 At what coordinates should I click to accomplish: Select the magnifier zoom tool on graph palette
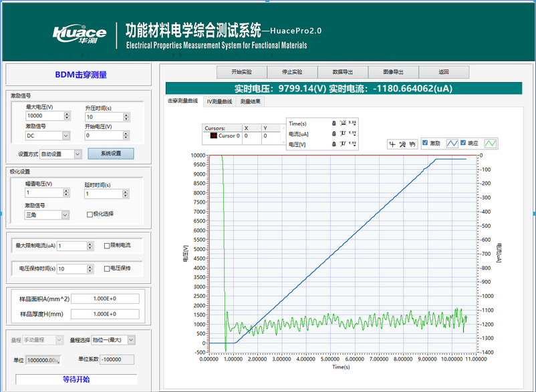coord(402,144)
